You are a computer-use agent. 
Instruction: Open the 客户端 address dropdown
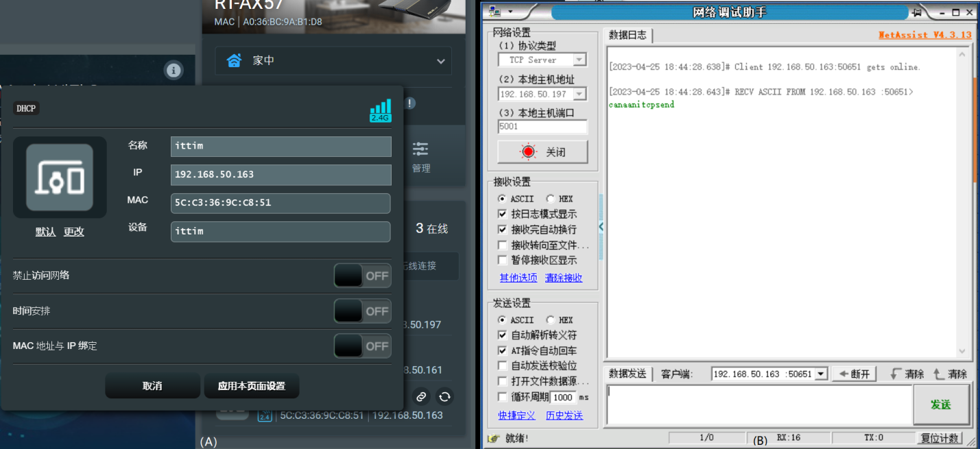[x=821, y=374]
